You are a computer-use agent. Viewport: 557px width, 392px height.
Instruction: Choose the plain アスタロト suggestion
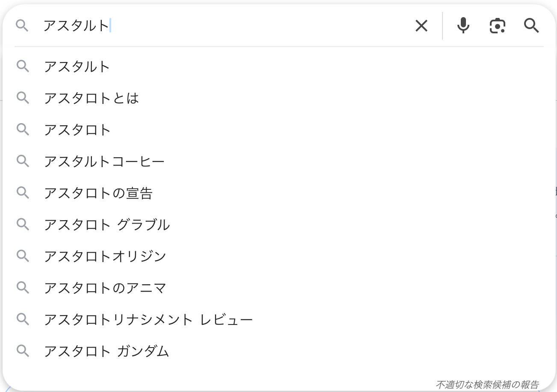click(77, 130)
